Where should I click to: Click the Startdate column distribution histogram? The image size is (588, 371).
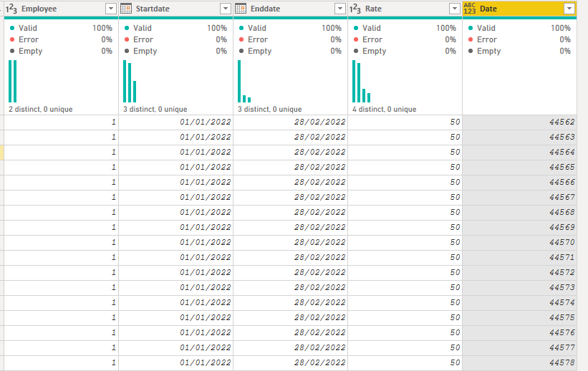pyautogui.click(x=130, y=81)
